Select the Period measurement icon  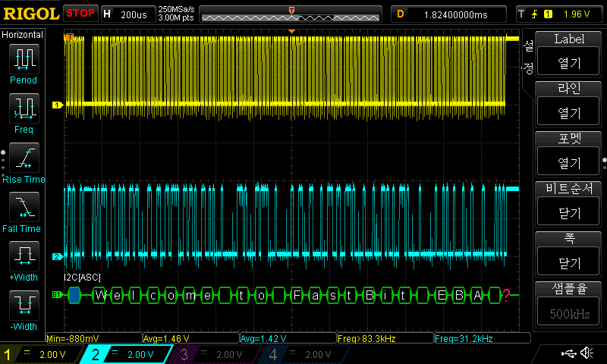(24, 59)
